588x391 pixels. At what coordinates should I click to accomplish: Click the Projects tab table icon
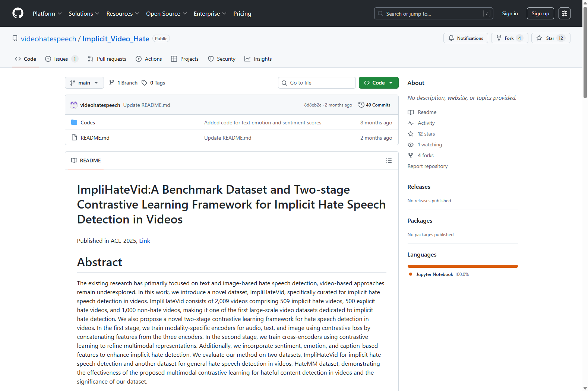tap(174, 59)
